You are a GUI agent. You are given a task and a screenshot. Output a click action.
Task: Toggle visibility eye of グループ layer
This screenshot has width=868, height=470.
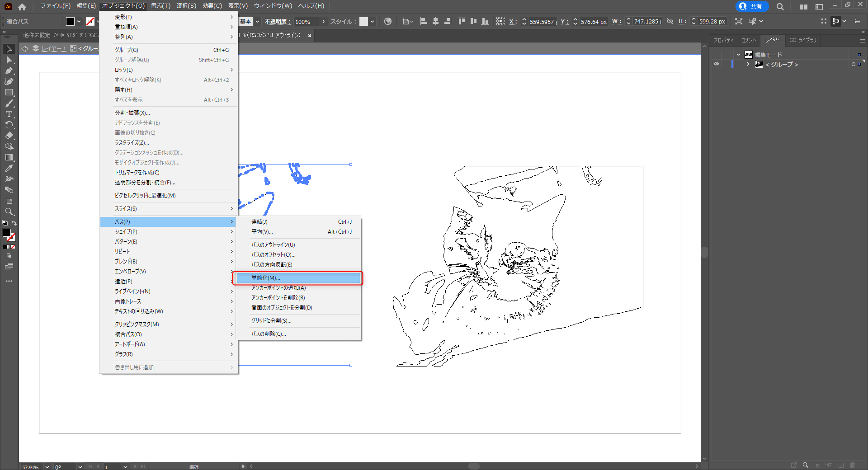pos(716,64)
